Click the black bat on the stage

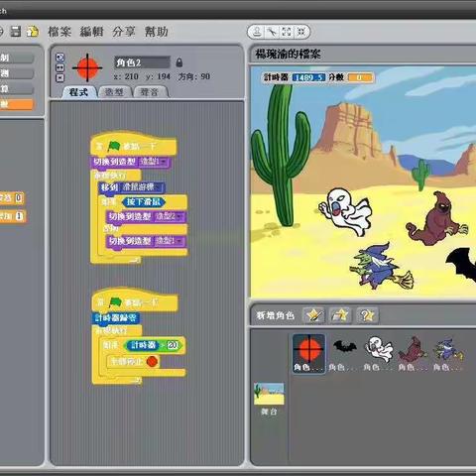[461, 265]
